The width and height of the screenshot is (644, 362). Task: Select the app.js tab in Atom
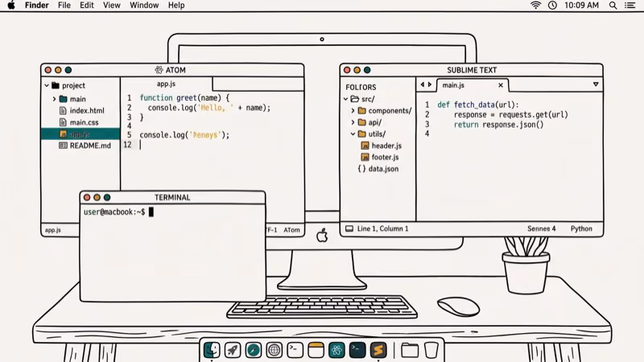167,84
